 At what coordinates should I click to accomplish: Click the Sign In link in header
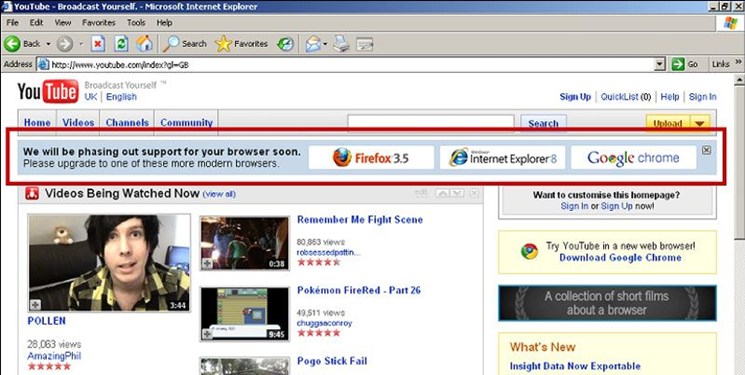702,96
